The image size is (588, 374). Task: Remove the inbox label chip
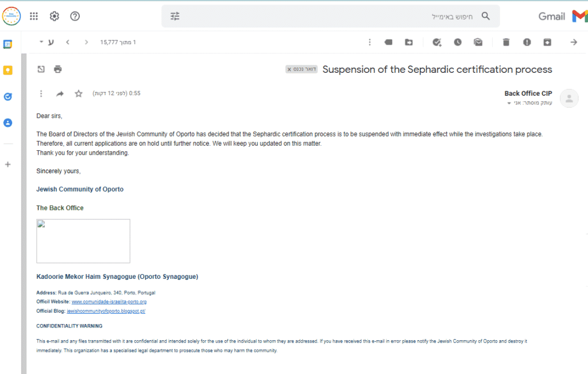[x=289, y=69]
